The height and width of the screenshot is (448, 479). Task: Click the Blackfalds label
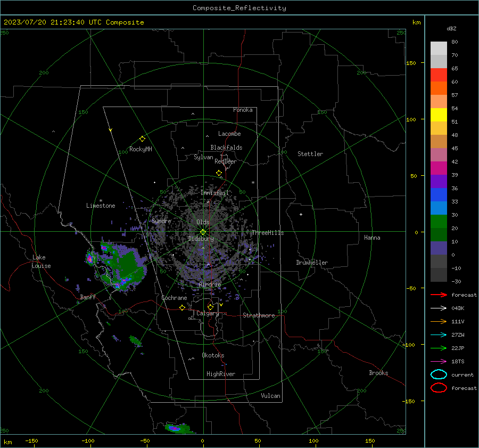point(226,148)
